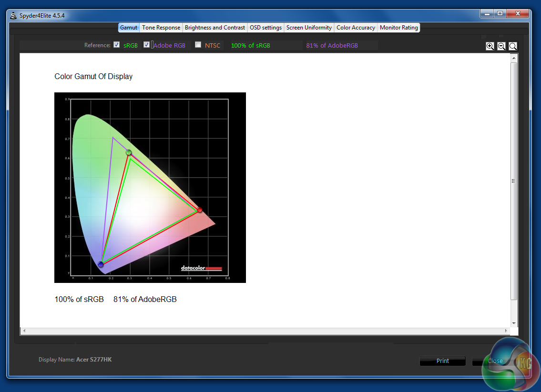Click the Close button

click(x=495, y=361)
